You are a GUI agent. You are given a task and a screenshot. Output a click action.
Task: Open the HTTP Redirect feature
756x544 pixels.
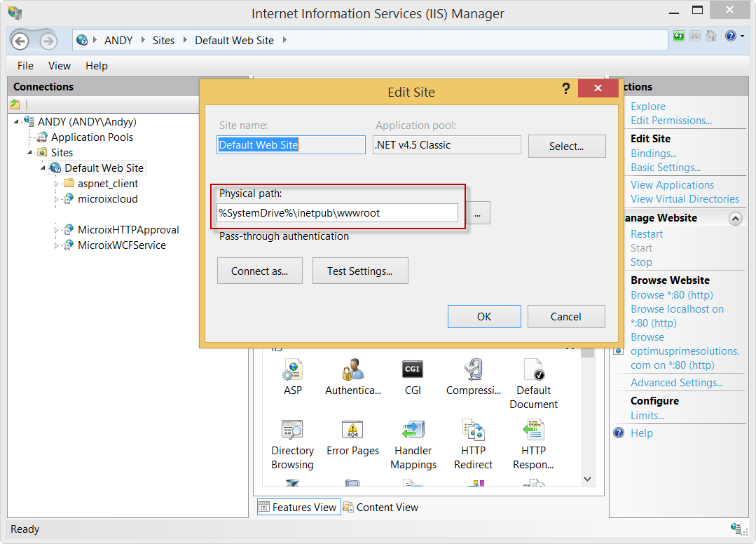point(474,430)
